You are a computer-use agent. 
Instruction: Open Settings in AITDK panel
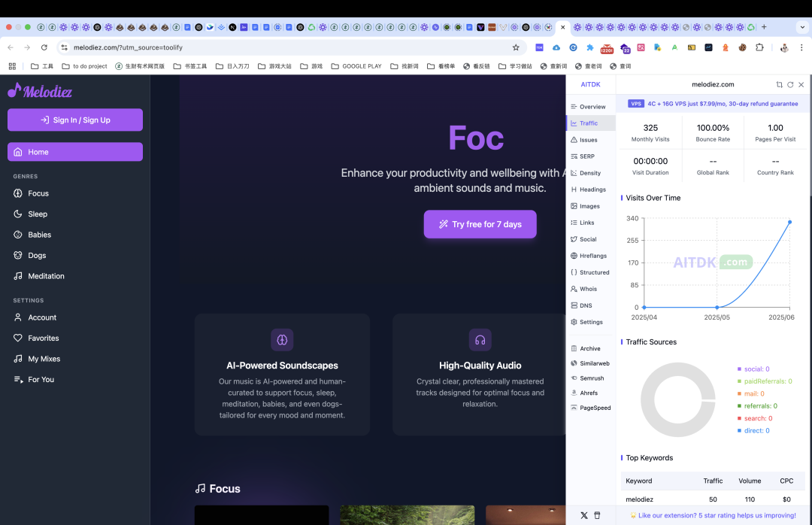[x=590, y=323]
